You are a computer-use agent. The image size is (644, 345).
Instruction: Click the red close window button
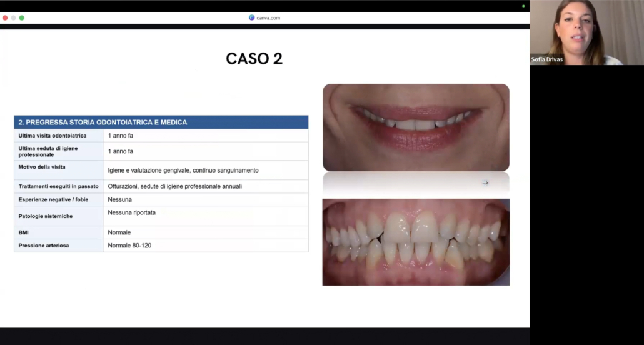tap(5, 18)
